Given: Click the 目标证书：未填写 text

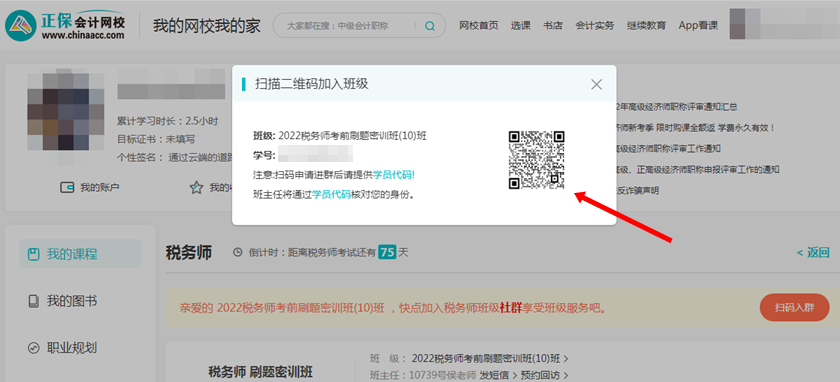Looking at the screenshot, I should click(156, 139).
